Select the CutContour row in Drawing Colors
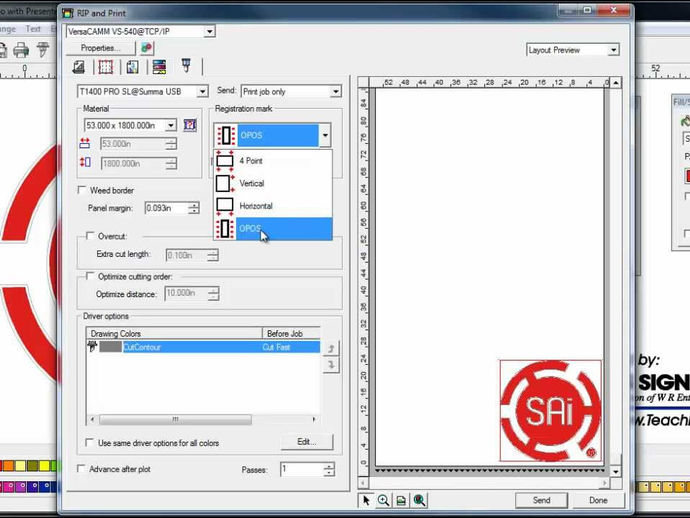The width and height of the screenshot is (690, 518). [x=203, y=347]
